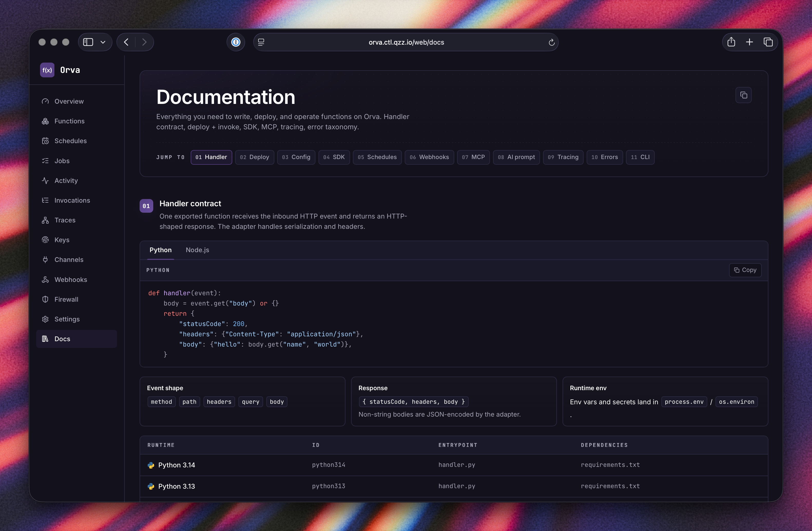
Task: Click the Schedules calendar icon
Action: 45,141
